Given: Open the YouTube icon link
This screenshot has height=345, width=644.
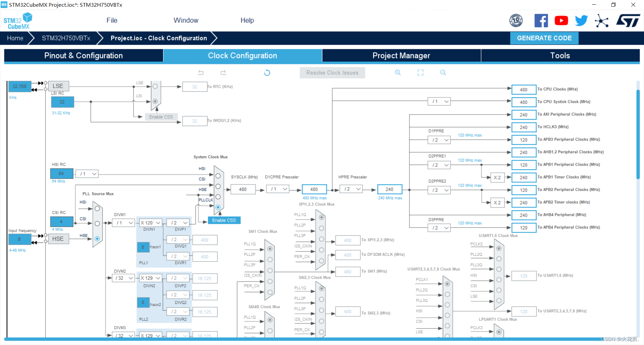Looking at the screenshot, I should pos(561,21).
